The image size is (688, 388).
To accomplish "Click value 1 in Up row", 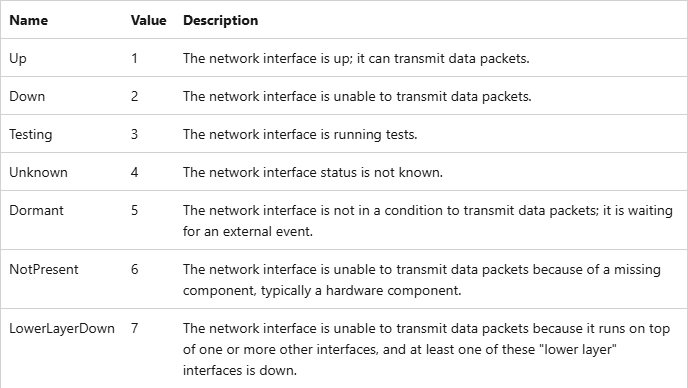I will [x=134, y=58].
